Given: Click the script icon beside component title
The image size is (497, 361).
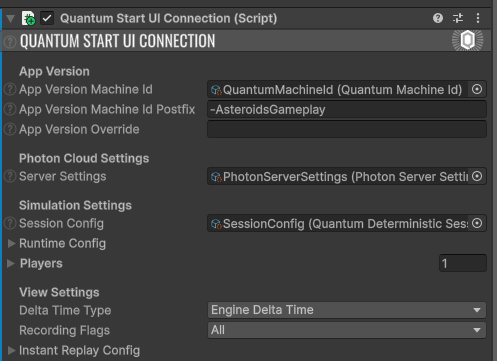Looking at the screenshot, I should click(28, 18).
